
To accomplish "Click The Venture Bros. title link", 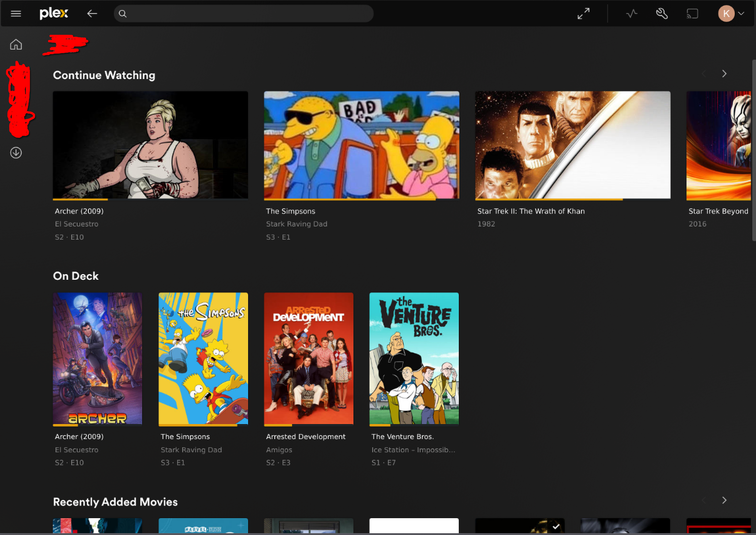I will click(402, 437).
